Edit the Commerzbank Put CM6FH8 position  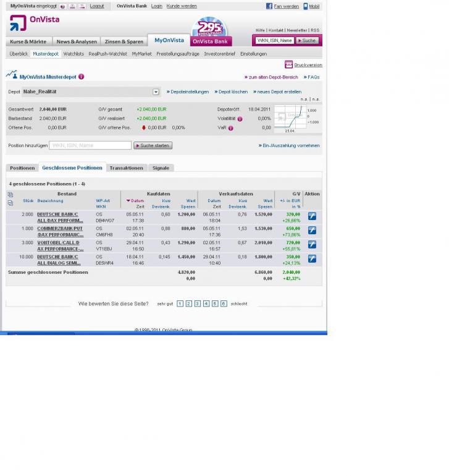coord(312,230)
